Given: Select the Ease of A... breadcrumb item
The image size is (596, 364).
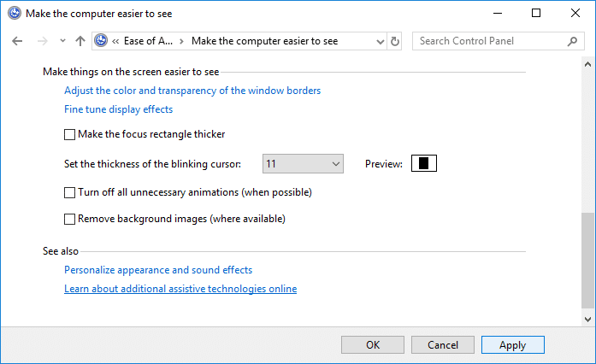Looking at the screenshot, I should [x=148, y=41].
